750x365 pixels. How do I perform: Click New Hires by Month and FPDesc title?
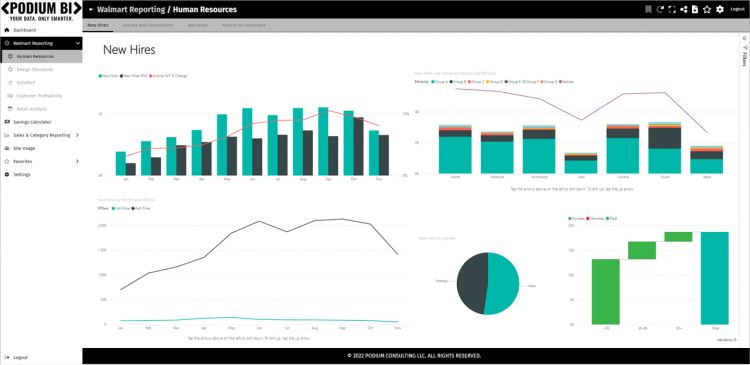coord(126,199)
